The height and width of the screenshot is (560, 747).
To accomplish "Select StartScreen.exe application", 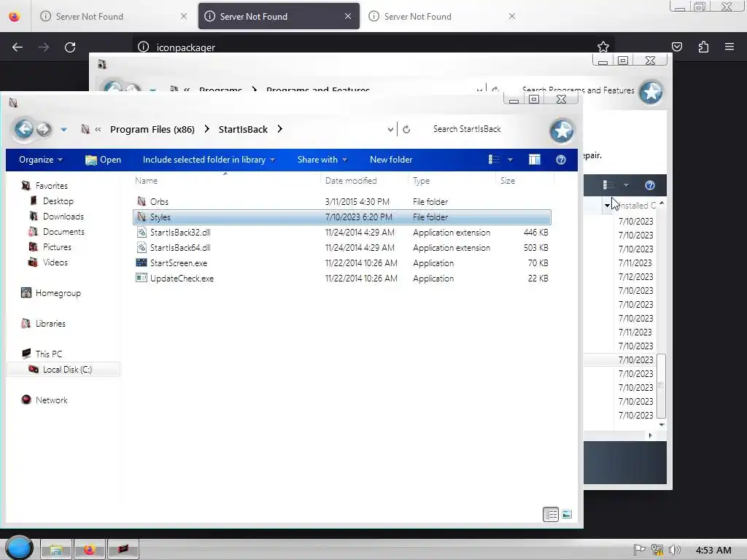I will [342, 262].
